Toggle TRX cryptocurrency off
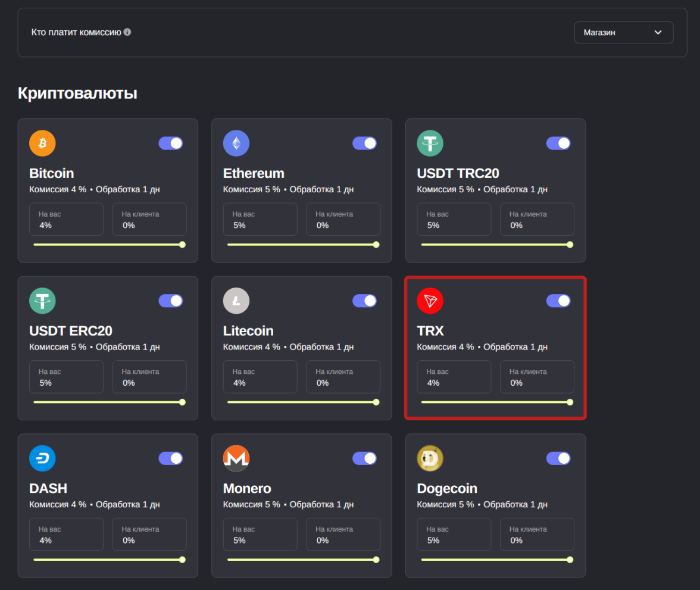 [558, 301]
